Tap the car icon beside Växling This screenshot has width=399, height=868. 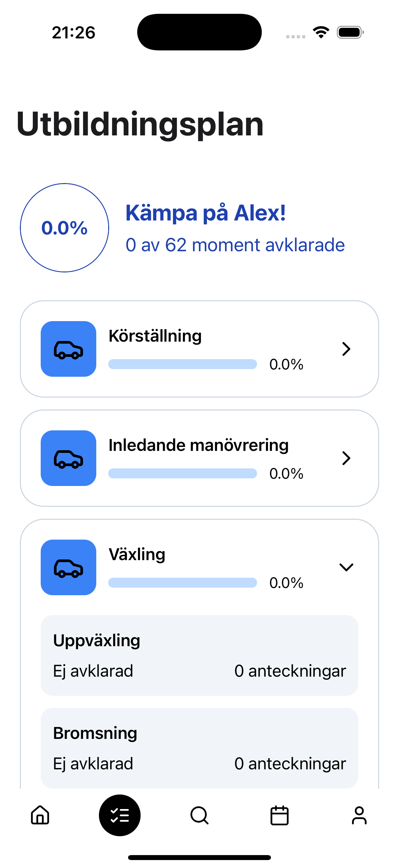pyautogui.click(x=68, y=567)
